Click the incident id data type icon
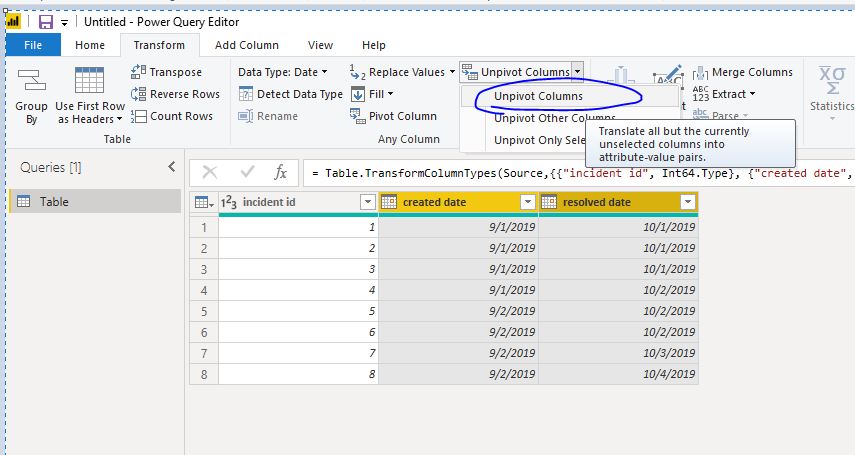Image resolution: width=855 pixels, height=455 pixels. pyautogui.click(x=228, y=202)
